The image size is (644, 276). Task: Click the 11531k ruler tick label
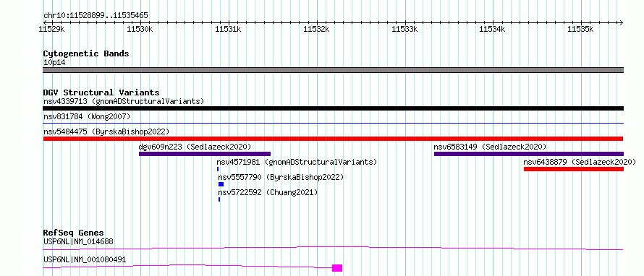(228, 29)
